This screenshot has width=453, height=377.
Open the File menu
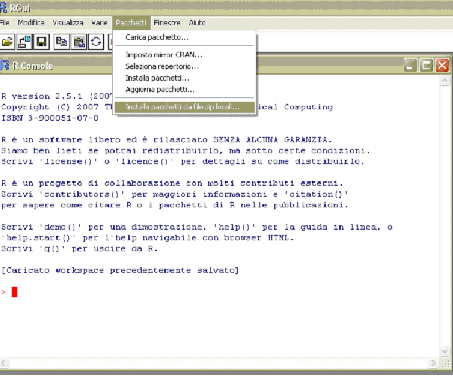click(5, 23)
